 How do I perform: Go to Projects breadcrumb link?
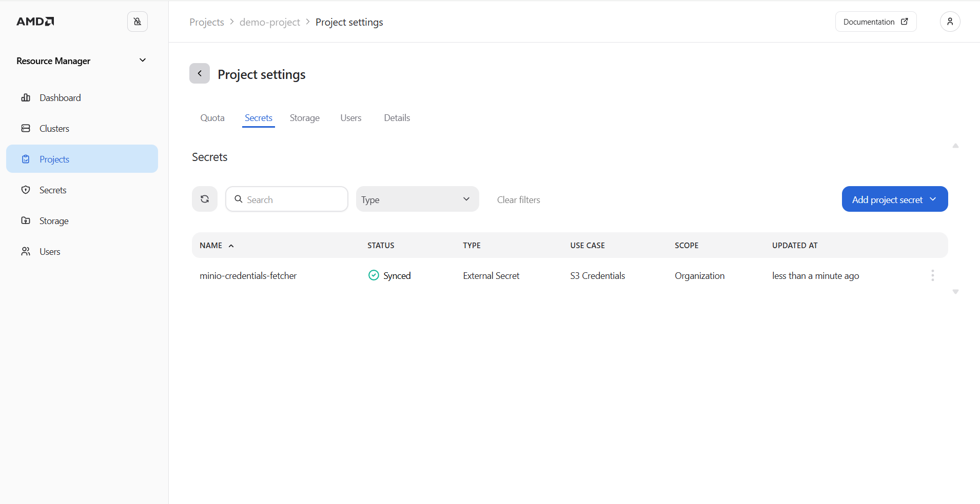pyautogui.click(x=207, y=22)
